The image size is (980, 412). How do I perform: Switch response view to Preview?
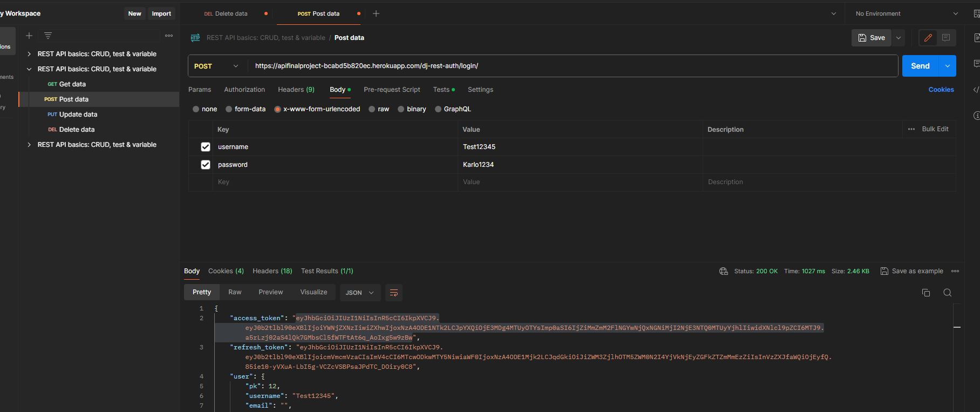(271, 292)
